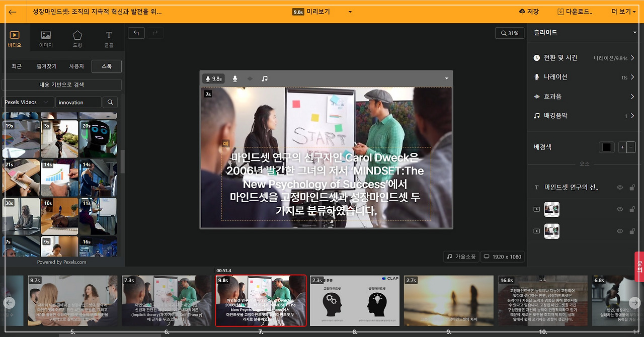Toggle lock on 마인드셋 연구의 text element
The height and width of the screenshot is (337, 644).
pos(633,187)
